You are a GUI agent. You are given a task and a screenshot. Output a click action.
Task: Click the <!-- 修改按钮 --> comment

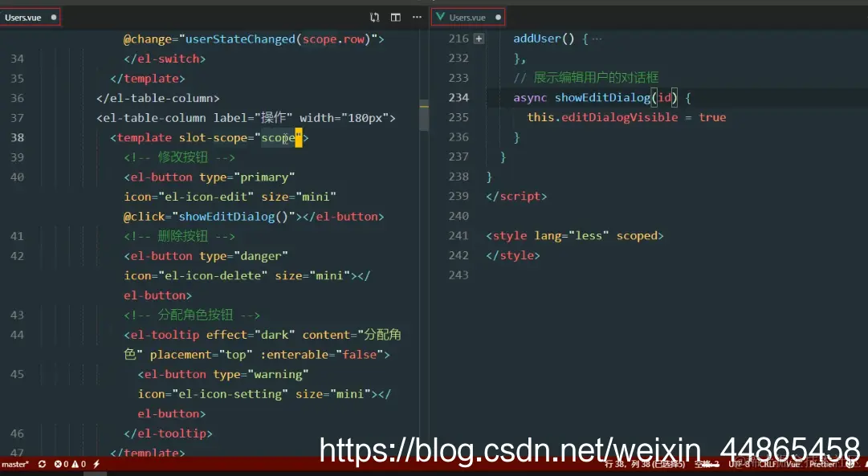pos(179,158)
